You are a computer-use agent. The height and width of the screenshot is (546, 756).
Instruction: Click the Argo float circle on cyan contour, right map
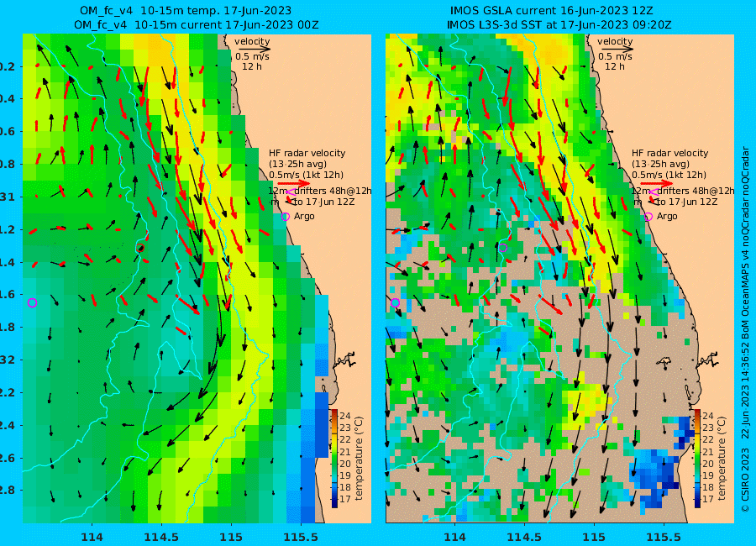point(503,248)
